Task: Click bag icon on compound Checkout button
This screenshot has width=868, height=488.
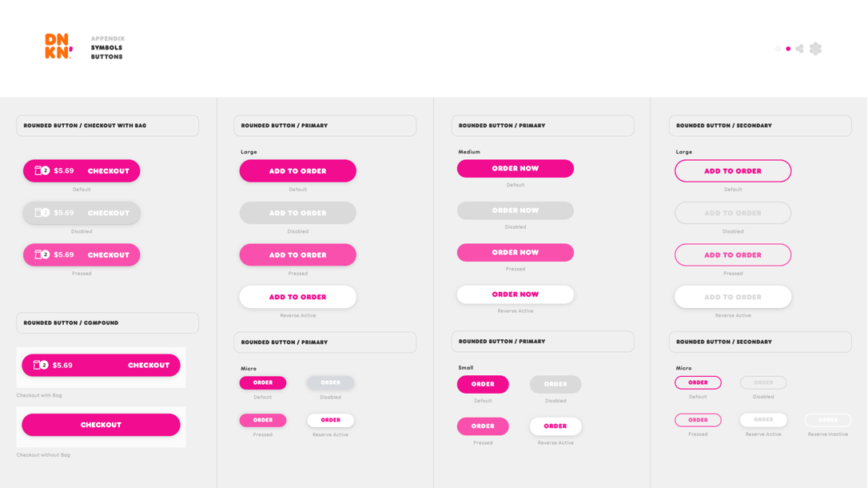Action: [37, 365]
